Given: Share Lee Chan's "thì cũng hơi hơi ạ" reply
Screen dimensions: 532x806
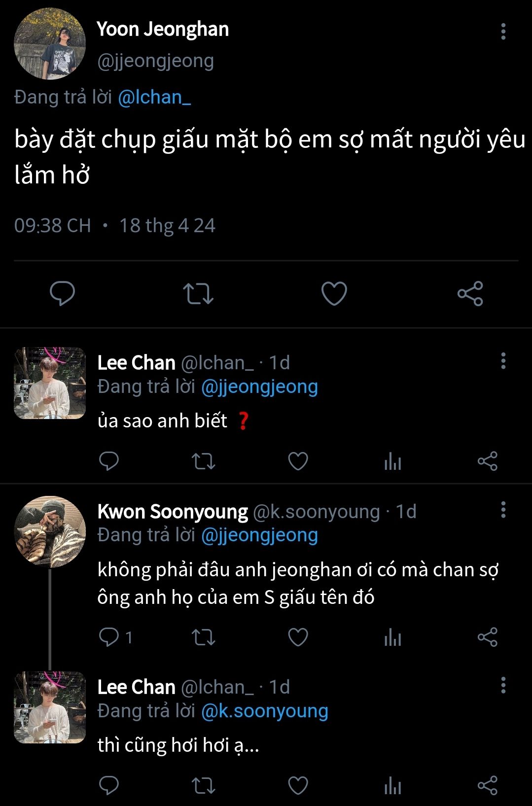Looking at the screenshot, I should [x=488, y=785].
